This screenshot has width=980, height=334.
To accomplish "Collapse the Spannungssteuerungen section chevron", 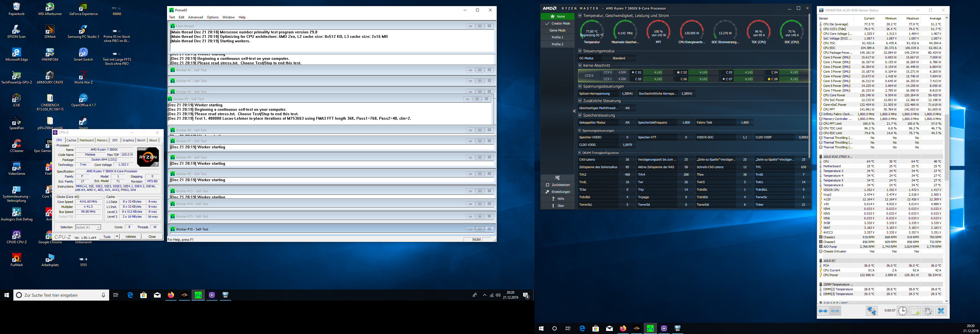I will 580,86.
